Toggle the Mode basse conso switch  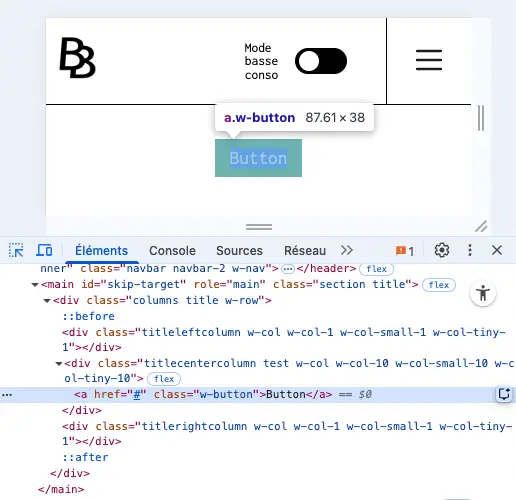321,61
